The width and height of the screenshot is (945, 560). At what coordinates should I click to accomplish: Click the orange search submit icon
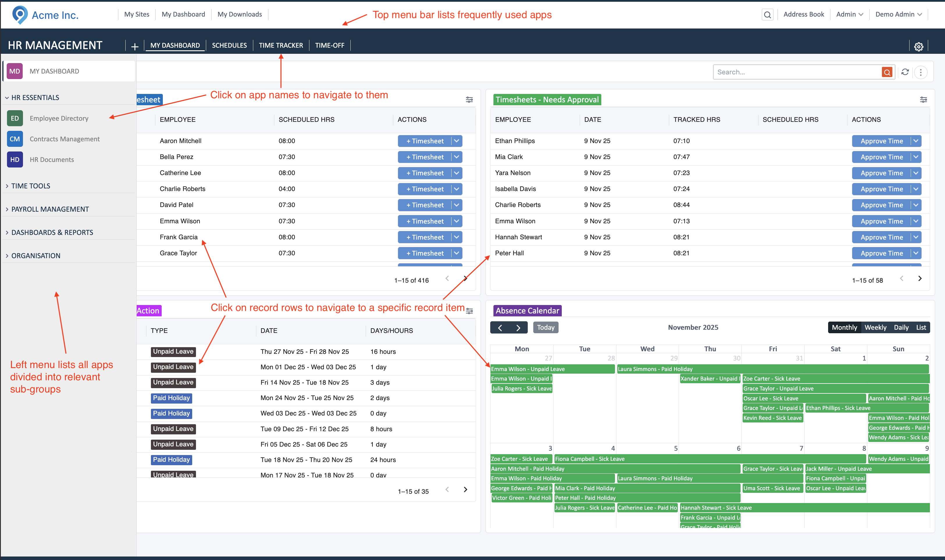[887, 72]
